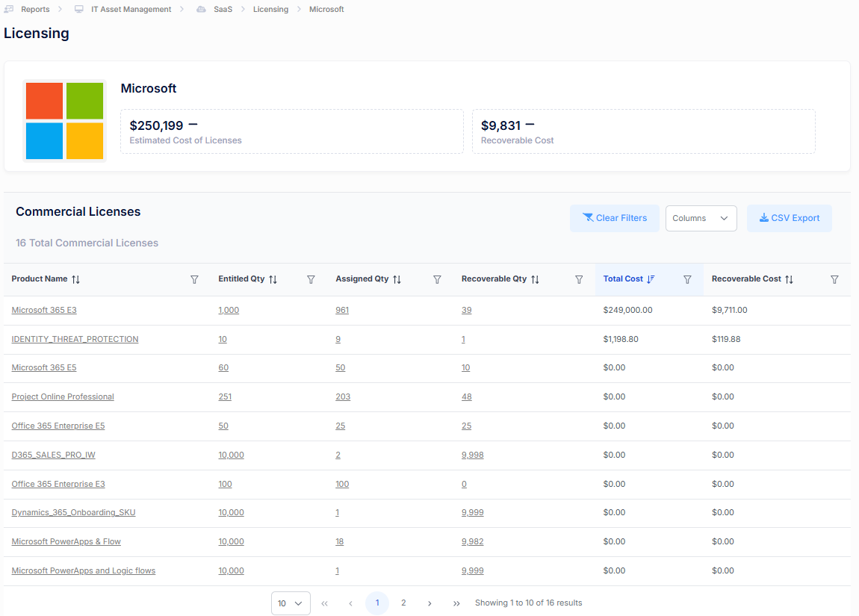This screenshot has height=616, width=859.
Task: Go to previous page arrow
Action: tap(350, 603)
